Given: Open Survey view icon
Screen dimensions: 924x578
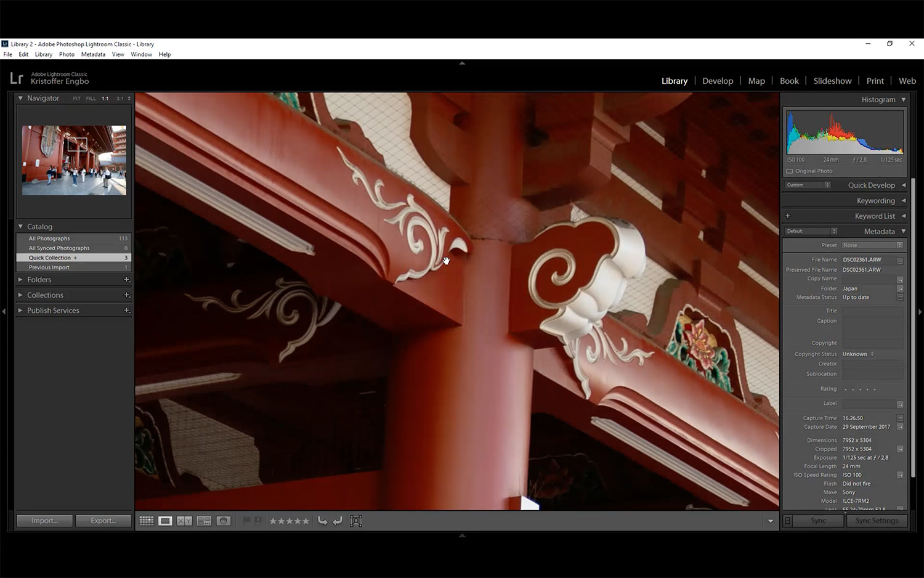Looking at the screenshot, I should click(204, 521).
